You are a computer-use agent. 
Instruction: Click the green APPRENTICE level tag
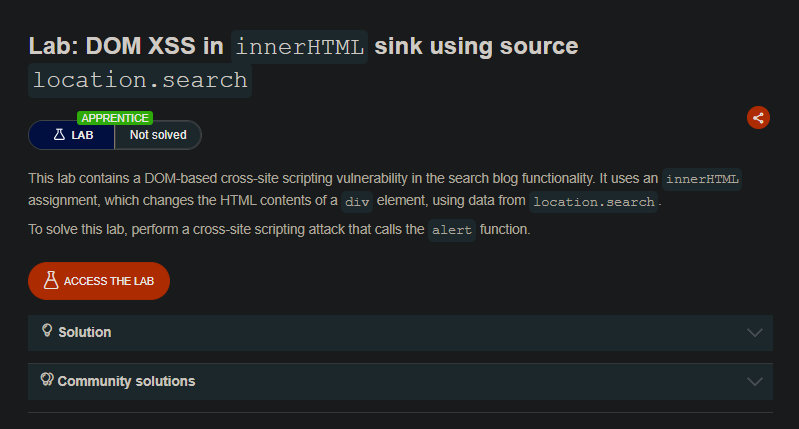click(x=115, y=118)
